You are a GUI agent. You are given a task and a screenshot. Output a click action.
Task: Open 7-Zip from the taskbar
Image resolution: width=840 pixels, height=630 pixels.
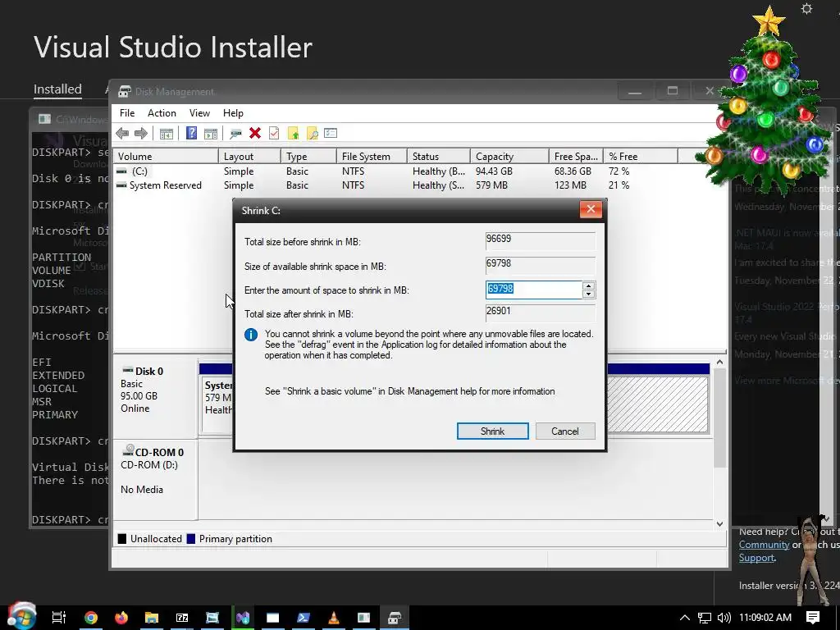(x=182, y=618)
